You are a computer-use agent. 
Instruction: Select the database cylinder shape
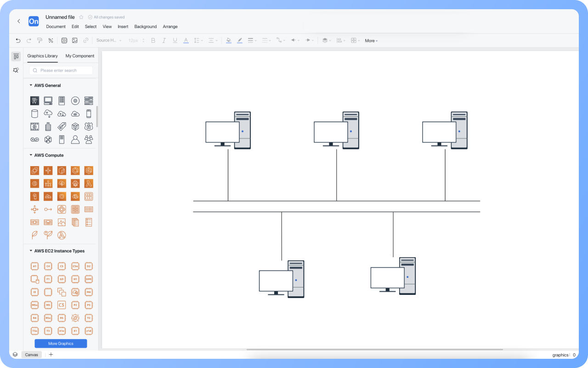34,114
